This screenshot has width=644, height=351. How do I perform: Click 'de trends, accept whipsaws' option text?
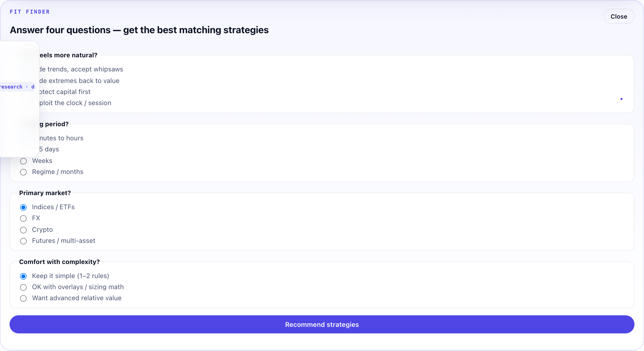81,69
